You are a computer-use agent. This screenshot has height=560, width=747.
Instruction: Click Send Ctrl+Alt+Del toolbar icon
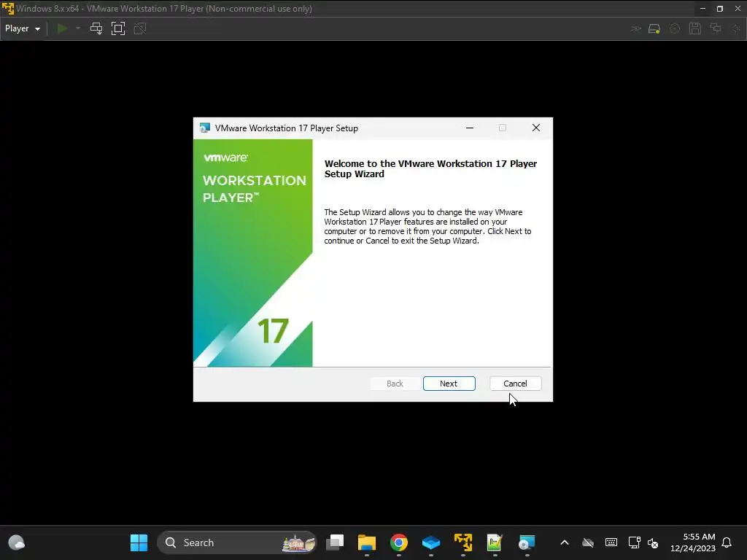96,28
